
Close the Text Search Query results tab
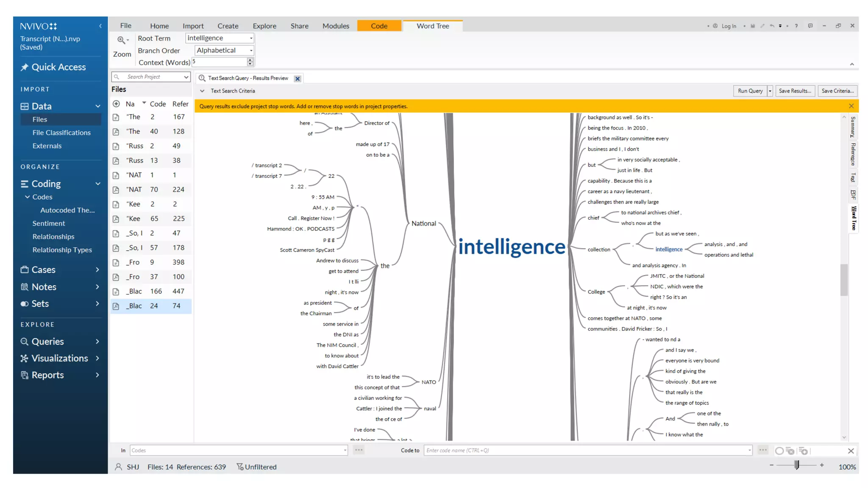[x=298, y=78]
